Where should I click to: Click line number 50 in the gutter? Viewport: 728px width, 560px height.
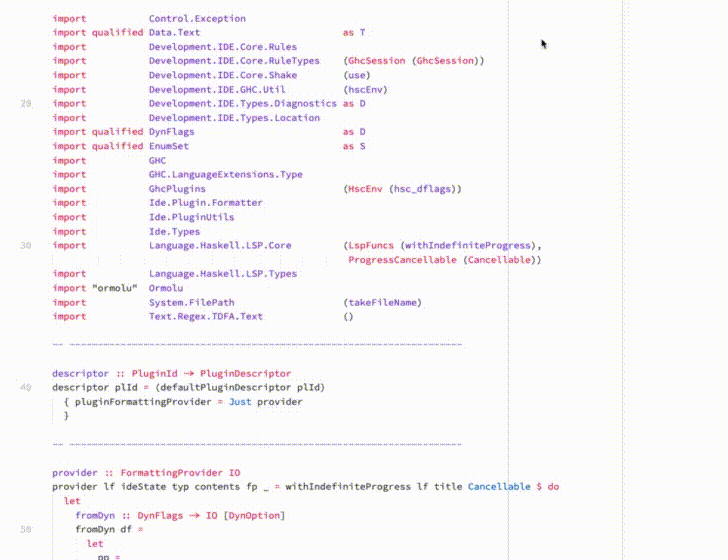pyautogui.click(x=26, y=529)
